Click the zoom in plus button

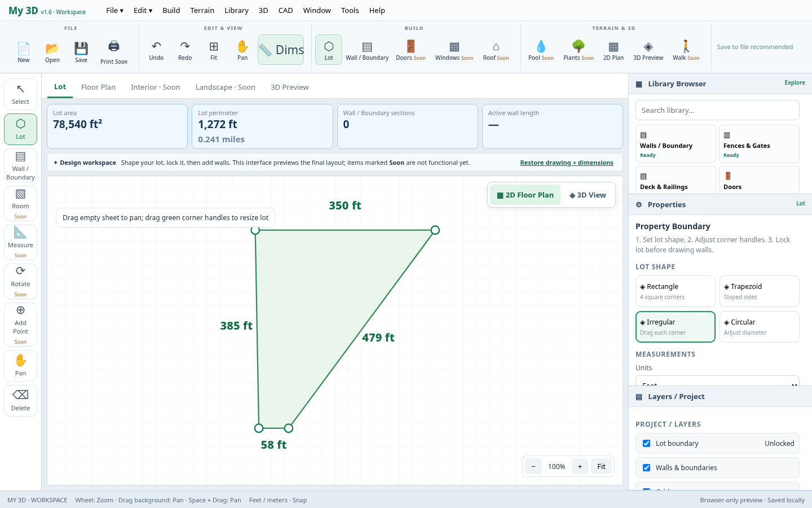(x=580, y=467)
